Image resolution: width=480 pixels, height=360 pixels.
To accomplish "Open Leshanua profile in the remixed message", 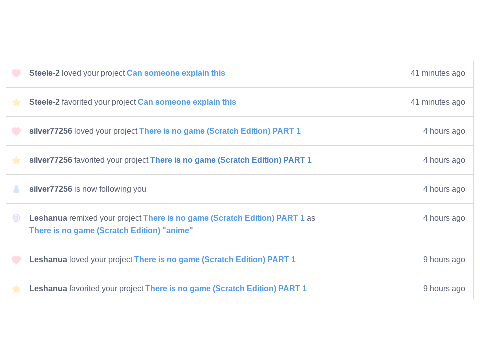I will (48, 218).
